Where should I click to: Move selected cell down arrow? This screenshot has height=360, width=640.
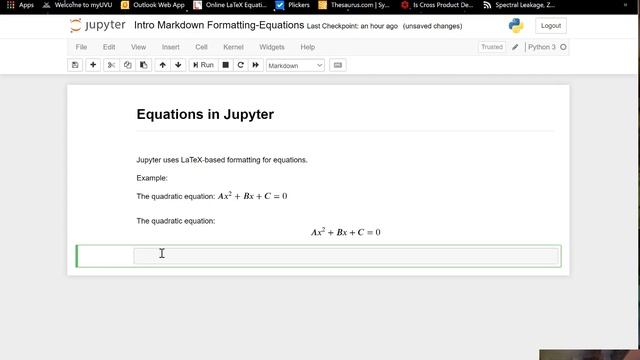[x=178, y=65]
